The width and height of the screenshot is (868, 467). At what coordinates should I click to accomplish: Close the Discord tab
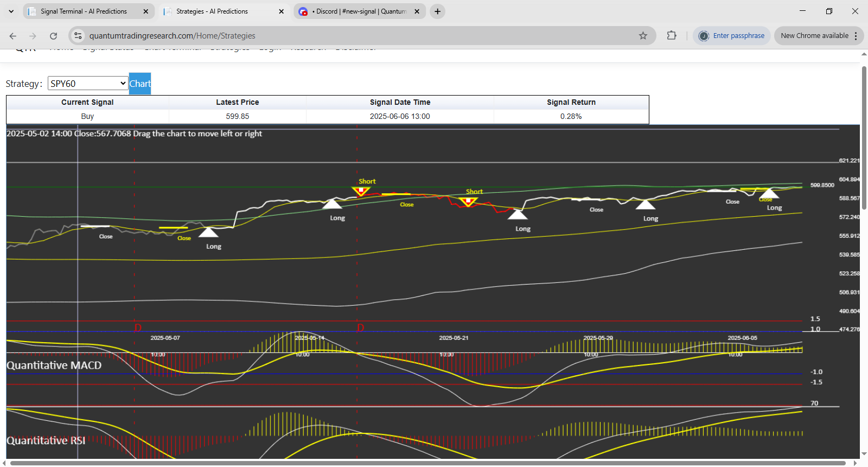click(417, 11)
